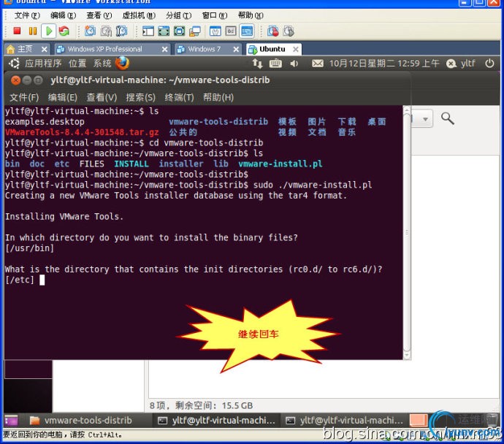Click the Ubuntu logo panel icon
Image resolution: width=504 pixels, height=444 pixels.
pos(14,64)
